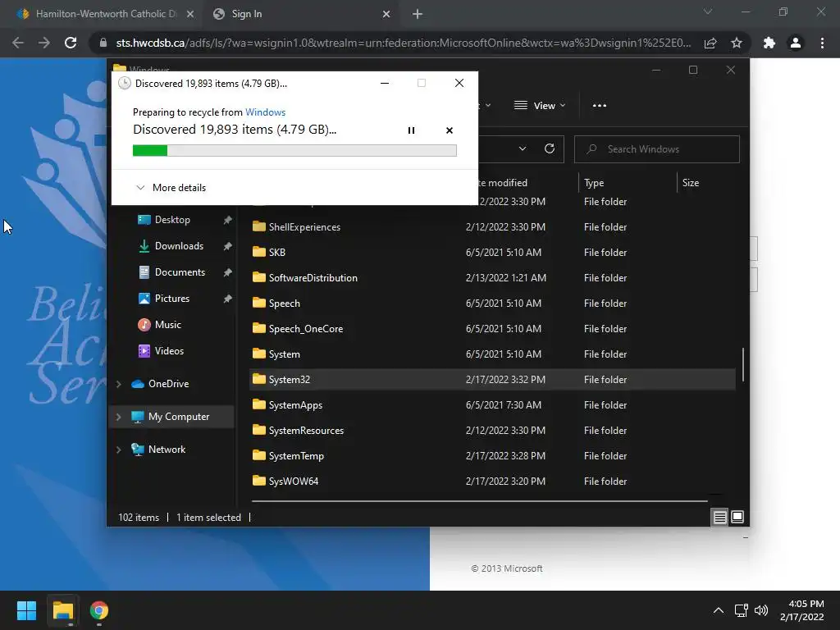Screen dimensions: 840x630
Task: Select My Computer in the navigation pane
Action: pyautogui.click(x=178, y=416)
